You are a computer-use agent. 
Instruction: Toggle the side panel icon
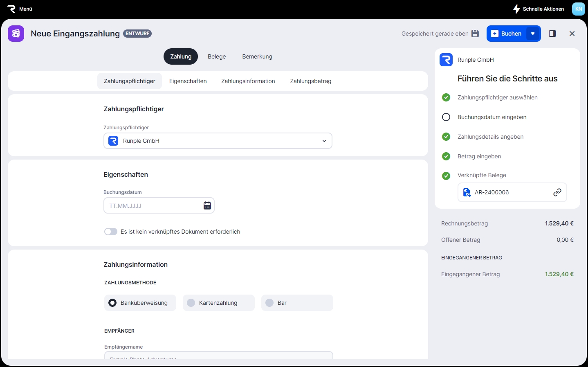coord(552,34)
